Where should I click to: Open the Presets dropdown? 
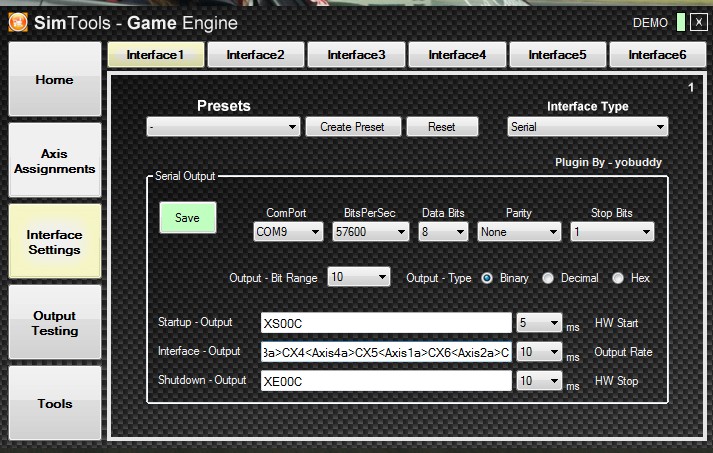pos(223,127)
